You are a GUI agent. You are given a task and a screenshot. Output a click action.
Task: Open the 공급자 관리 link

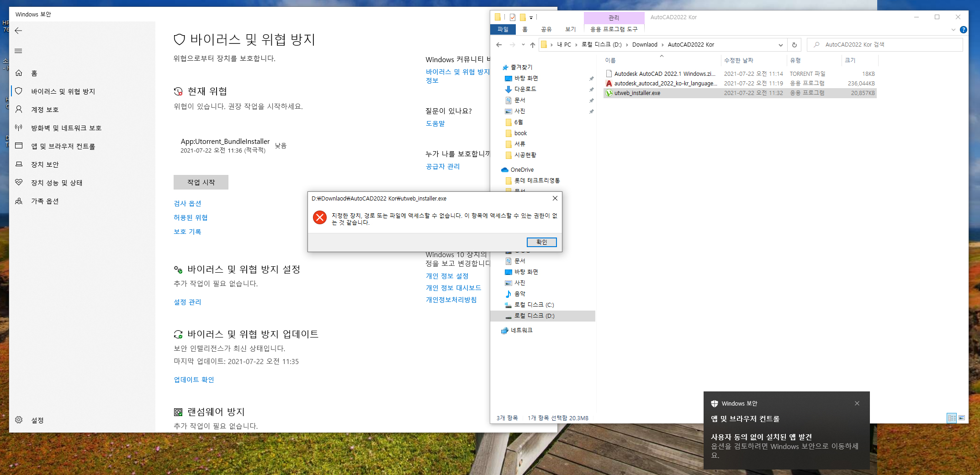[443, 166]
